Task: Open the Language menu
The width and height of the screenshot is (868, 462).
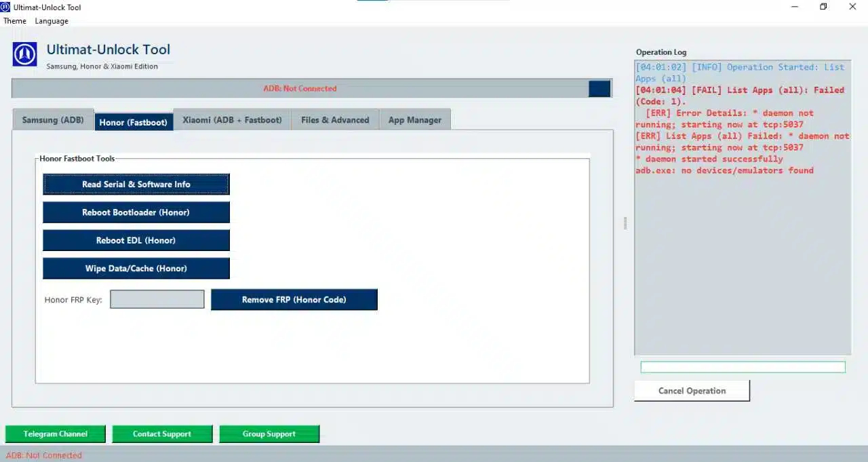Action: pyautogui.click(x=52, y=21)
